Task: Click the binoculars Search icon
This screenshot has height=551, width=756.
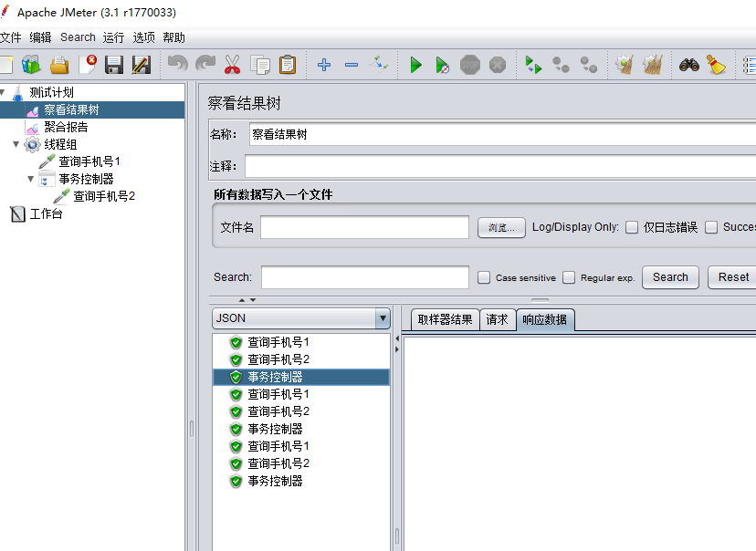Action: pos(689,65)
